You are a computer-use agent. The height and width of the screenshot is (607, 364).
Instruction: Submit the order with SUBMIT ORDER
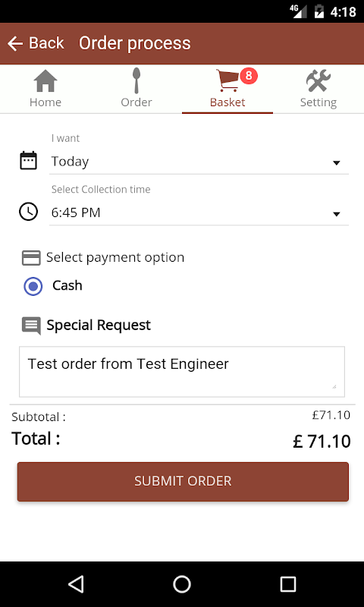183,481
